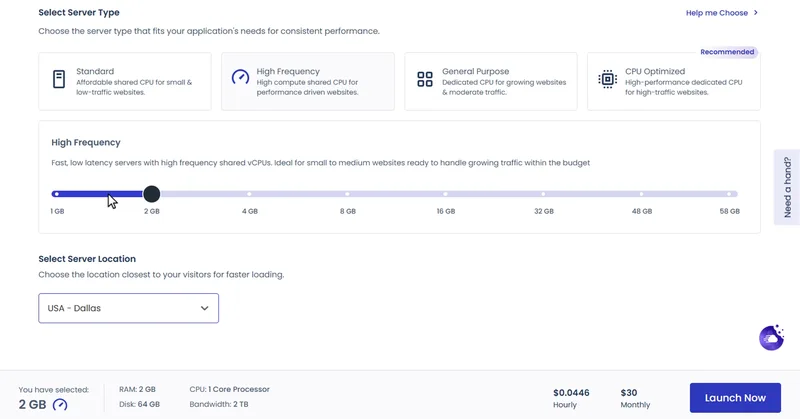Click the 32 GB size label
This screenshot has width=800, height=419.
(x=543, y=211)
